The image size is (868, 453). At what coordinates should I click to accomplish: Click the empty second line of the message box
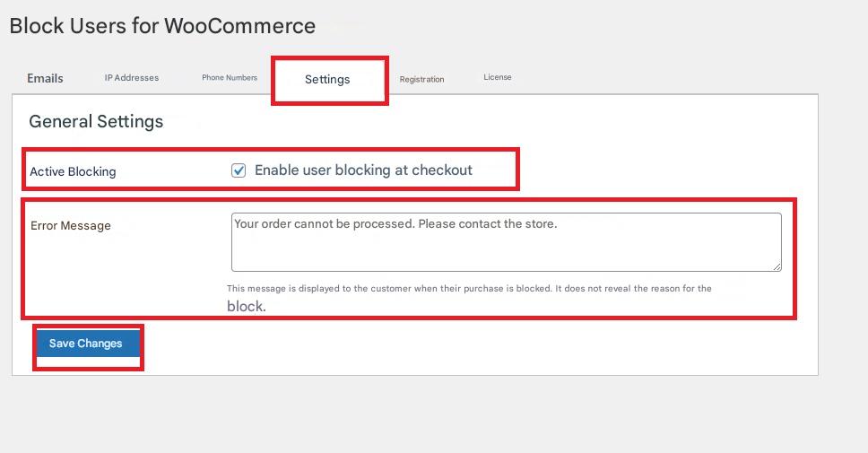coord(506,242)
